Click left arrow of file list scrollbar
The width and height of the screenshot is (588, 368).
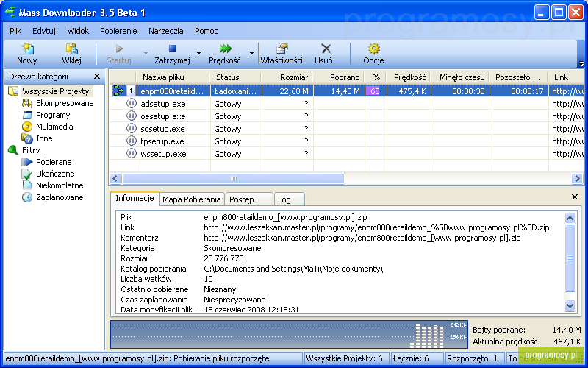point(115,178)
